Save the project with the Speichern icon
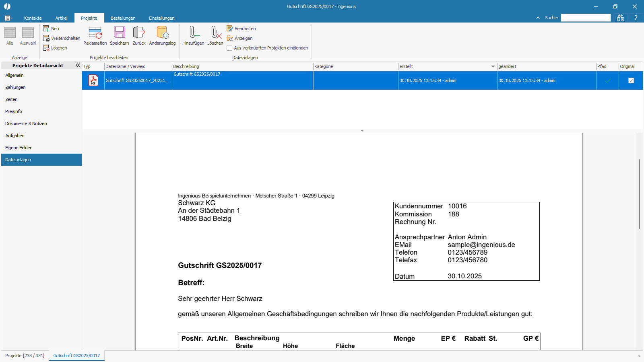Image resolution: width=644 pixels, height=362 pixels. pos(120,33)
